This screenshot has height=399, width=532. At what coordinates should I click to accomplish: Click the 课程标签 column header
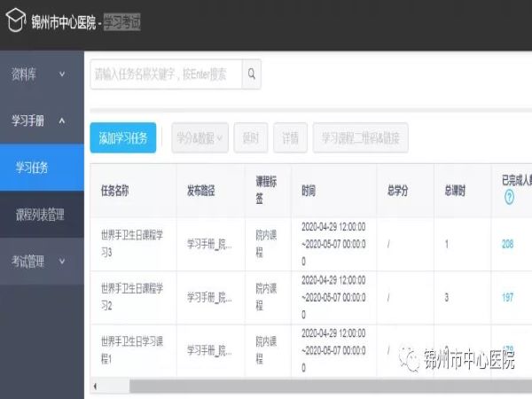266,191
